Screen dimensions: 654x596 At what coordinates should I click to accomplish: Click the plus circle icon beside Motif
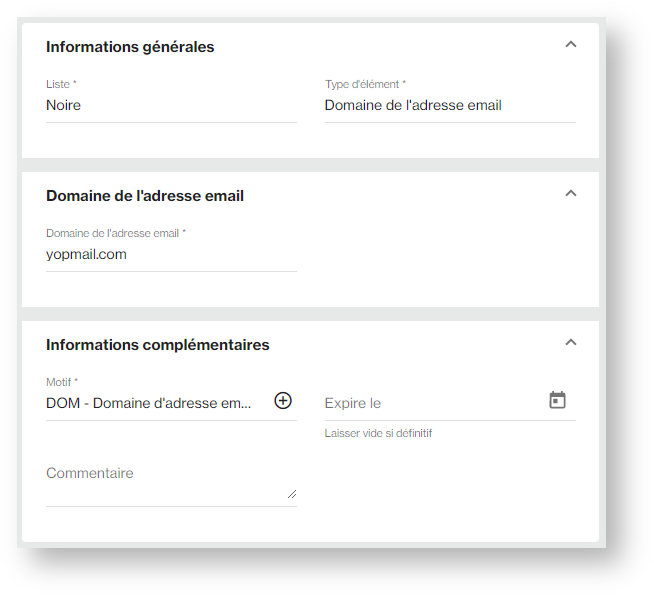click(283, 401)
